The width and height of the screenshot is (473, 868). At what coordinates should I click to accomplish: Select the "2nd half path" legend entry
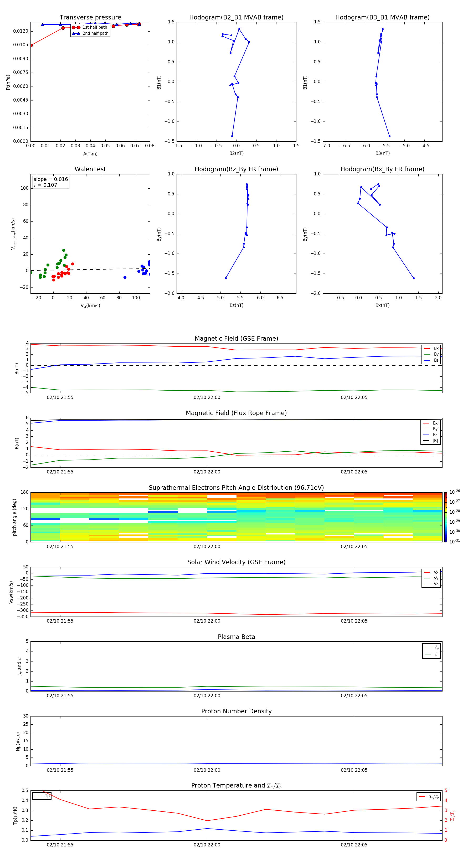(90, 33)
